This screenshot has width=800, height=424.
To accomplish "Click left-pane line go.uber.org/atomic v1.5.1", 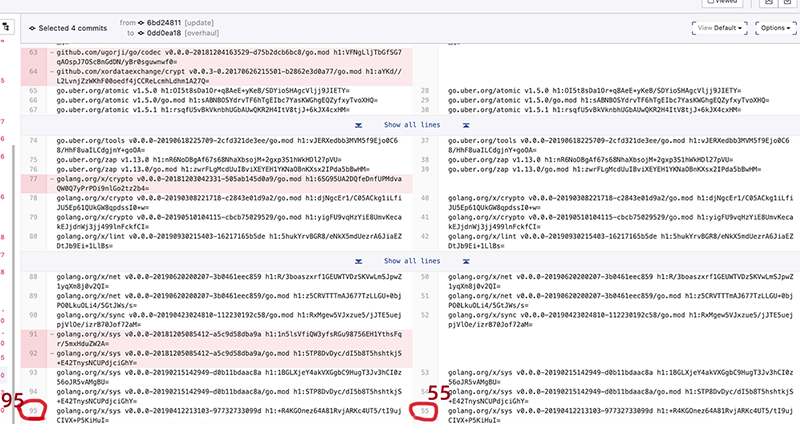I will point(203,110).
